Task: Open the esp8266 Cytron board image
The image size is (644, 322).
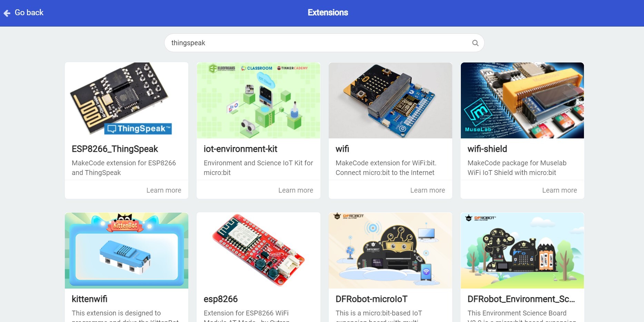Action: (x=258, y=251)
